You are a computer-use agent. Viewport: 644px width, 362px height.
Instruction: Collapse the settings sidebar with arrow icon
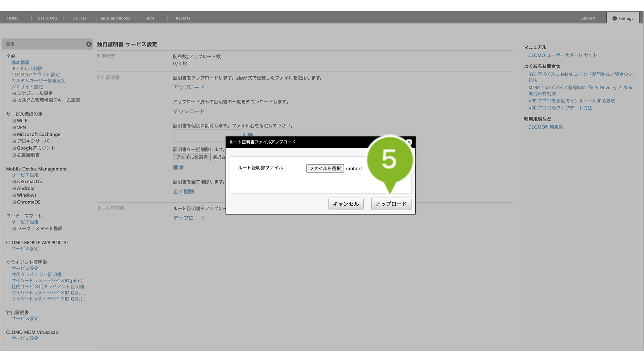click(x=89, y=44)
